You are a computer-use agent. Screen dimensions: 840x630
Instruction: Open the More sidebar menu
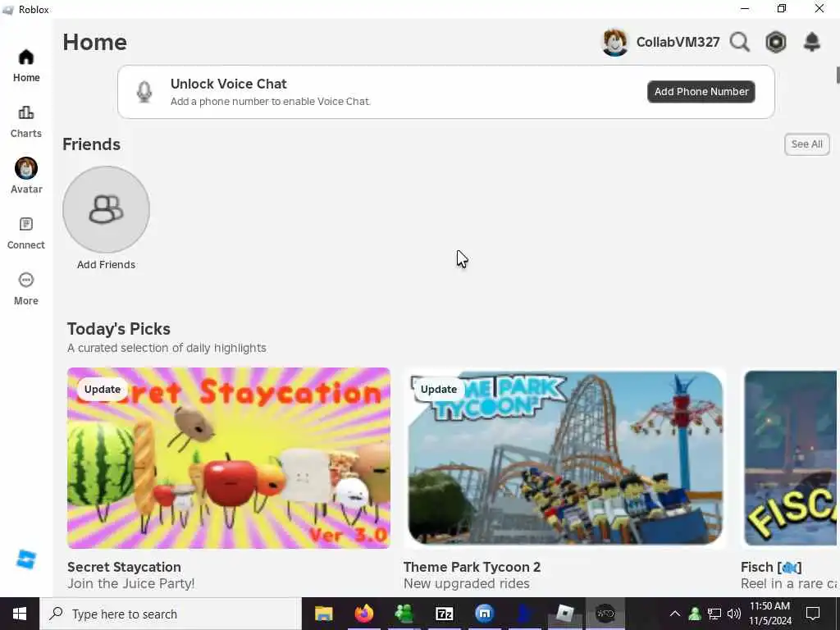point(25,281)
